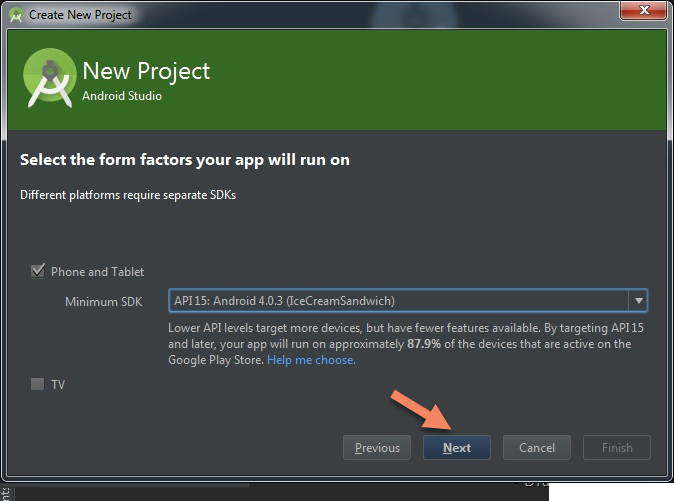Open the Minimum SDK combo box
674x501 pixels.
[x=398, y=301]
